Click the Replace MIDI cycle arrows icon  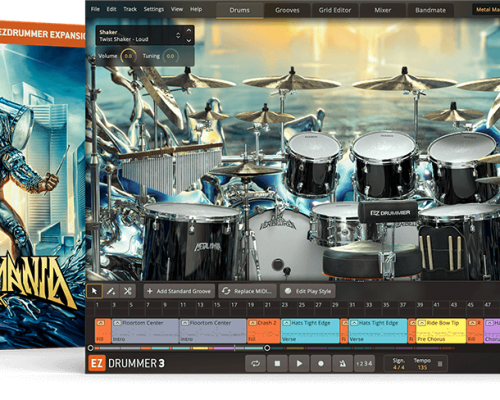pyautogui.click(x=226, y=291)
